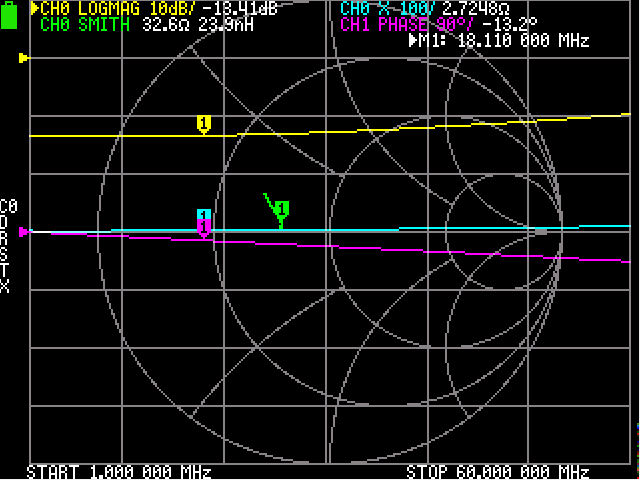Click START 1.000 000 MHz frequency

pos(118,471)
